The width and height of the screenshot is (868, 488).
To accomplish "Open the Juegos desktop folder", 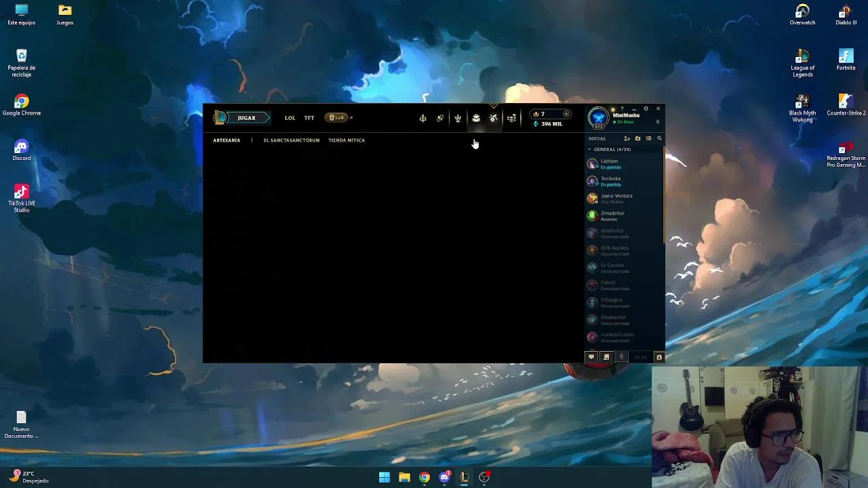I will click(65, 16).
